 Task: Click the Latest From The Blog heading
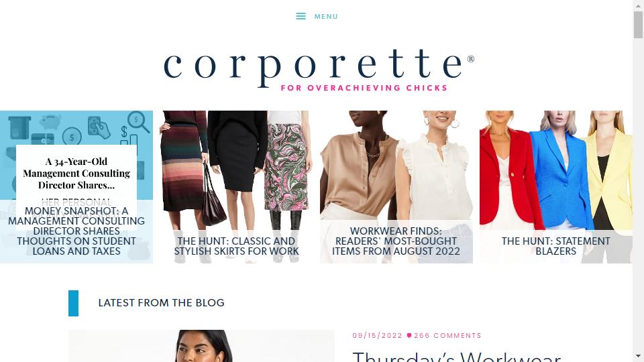pyautogui.click(x=162, y=303)
